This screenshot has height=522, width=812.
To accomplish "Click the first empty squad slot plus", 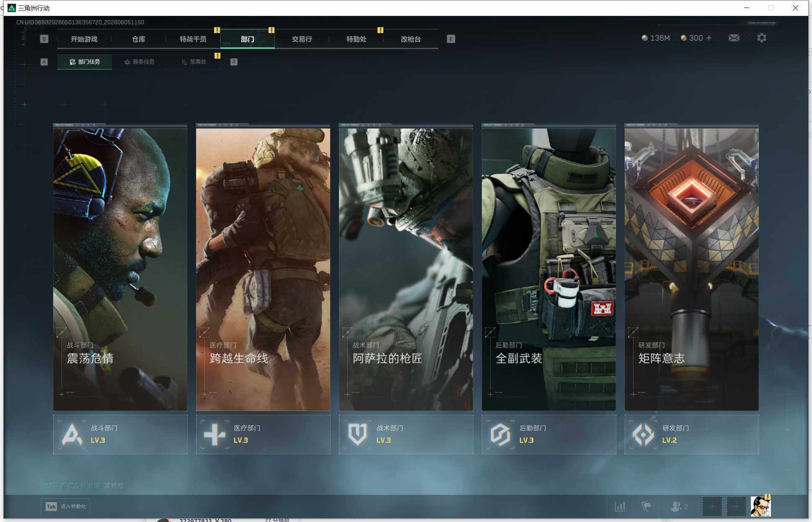I will point(712,507).
